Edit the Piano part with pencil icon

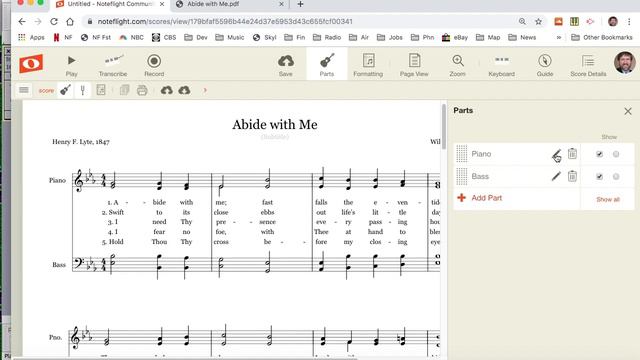coord(556,154)
